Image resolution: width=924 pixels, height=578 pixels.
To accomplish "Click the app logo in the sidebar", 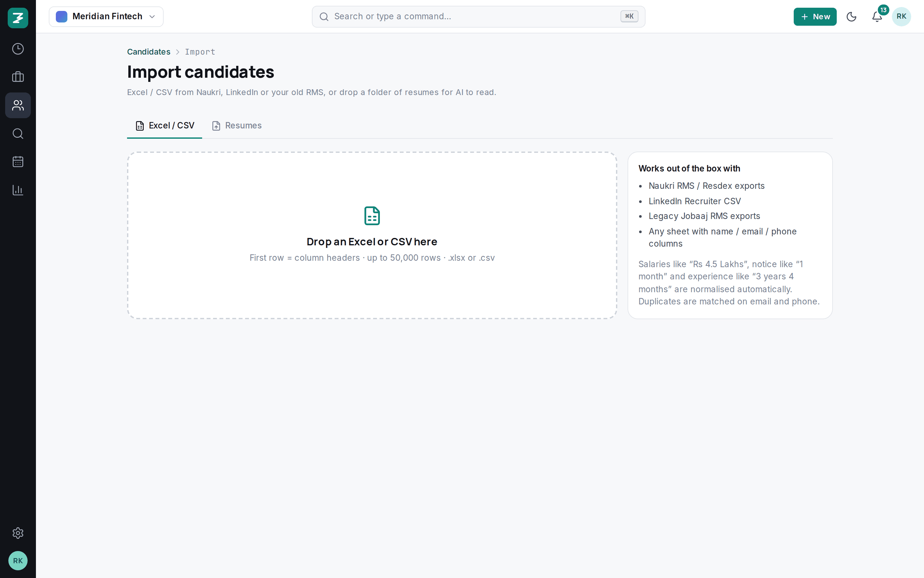I will click(x=18, y=18).
